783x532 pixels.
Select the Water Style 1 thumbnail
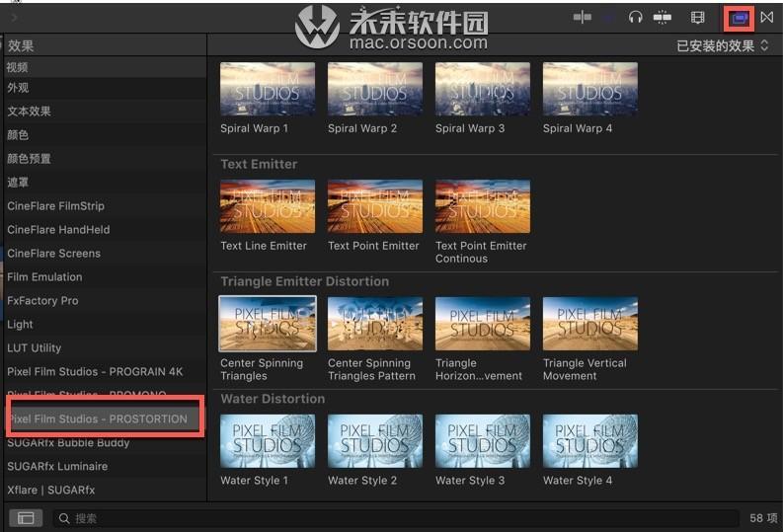pos(268,440)
